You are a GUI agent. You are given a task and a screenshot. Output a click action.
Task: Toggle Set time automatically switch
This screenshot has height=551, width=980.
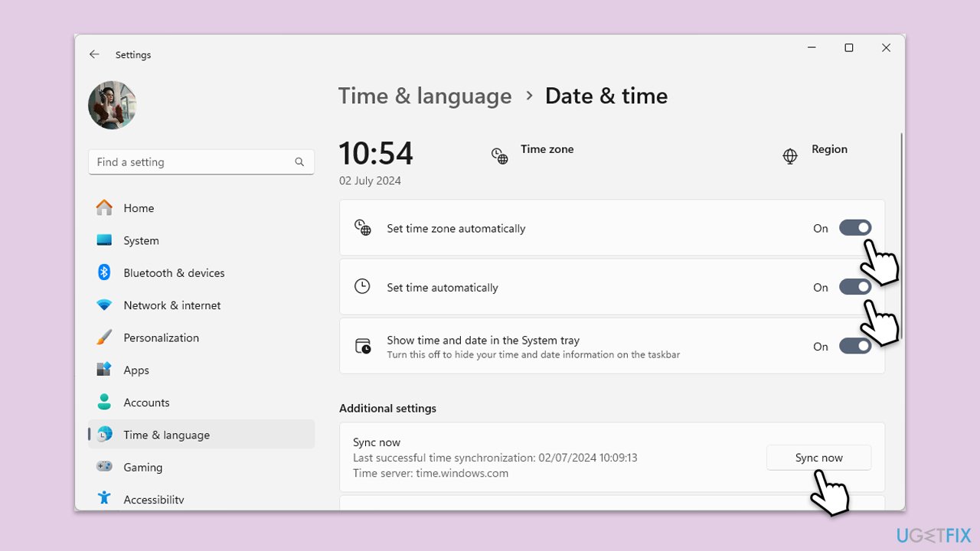point(855,287)
